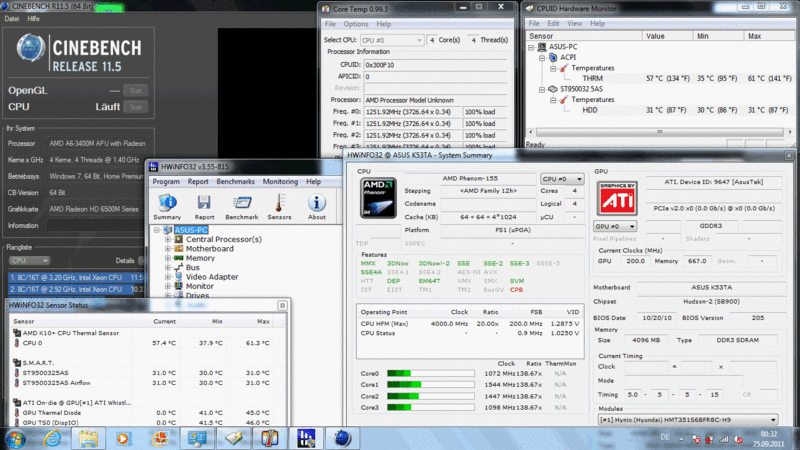800x450 pixels.
Task: Click the Value column header in Hardware Monitor
Action: coord(667,36)
